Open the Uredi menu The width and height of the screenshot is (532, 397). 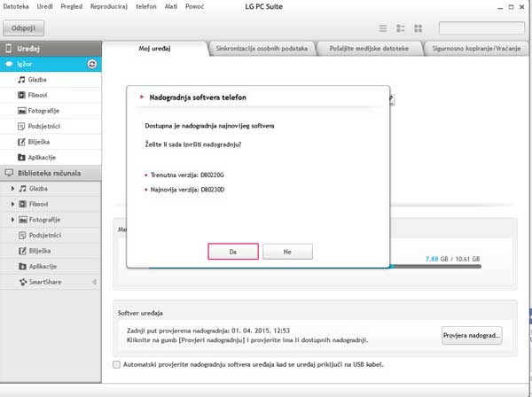45,6
